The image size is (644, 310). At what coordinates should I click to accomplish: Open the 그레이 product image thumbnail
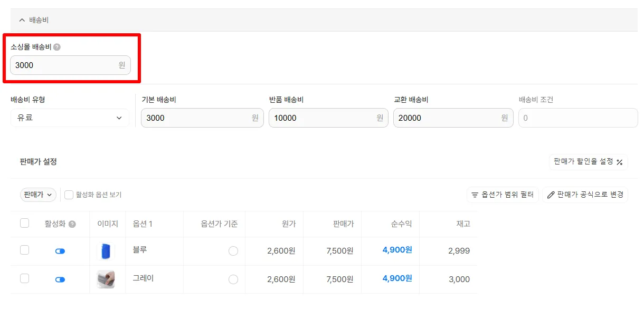coord(106,279)
